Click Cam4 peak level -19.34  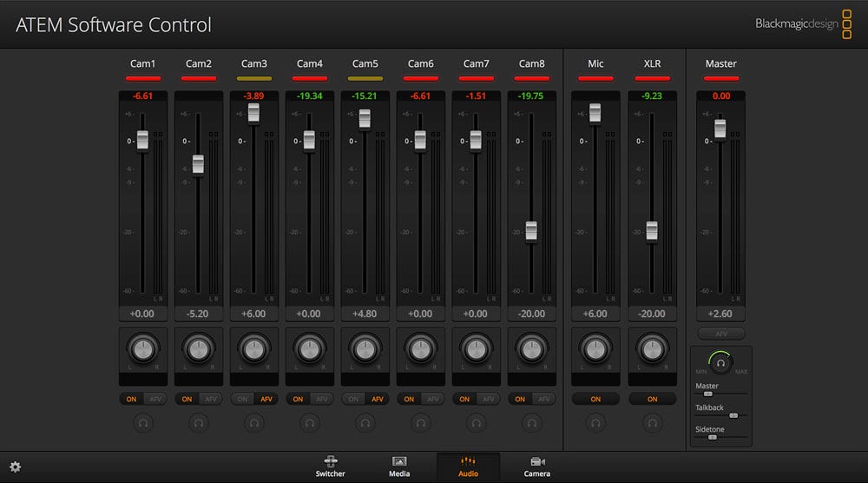pyautogui.click(x=310, y=96)
